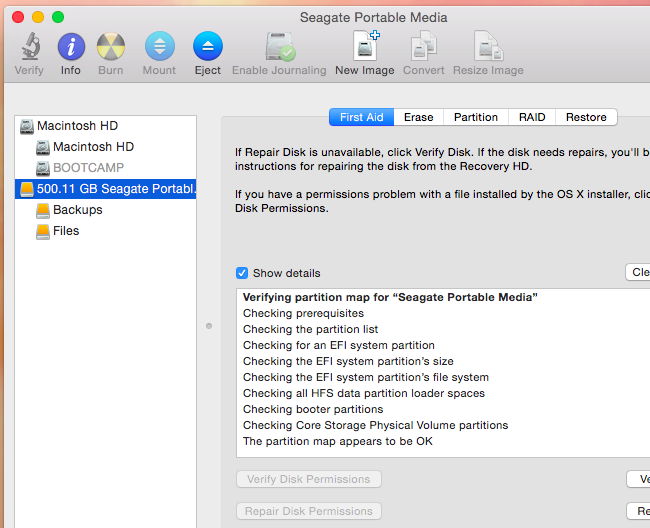Click the sidebar splitter handle dot
The image size is (650, 528).
(209, 326)
